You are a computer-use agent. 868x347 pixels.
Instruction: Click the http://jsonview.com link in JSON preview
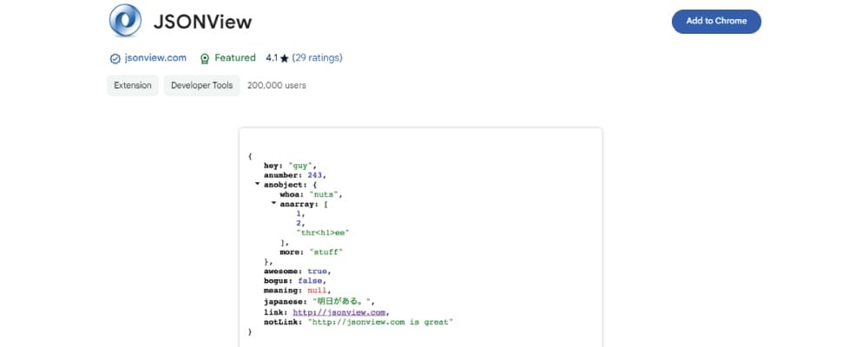[x=339, y=311]
